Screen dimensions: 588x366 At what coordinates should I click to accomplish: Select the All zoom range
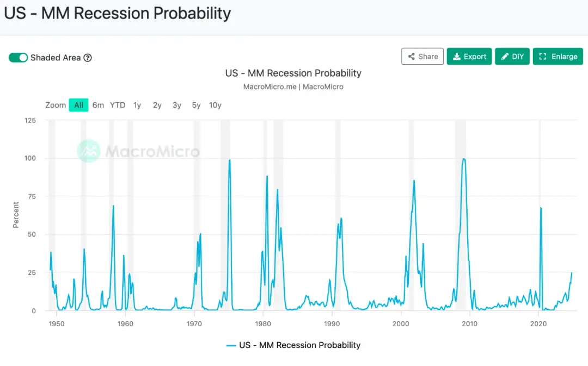pyautogui.click(x=78, y=105)
